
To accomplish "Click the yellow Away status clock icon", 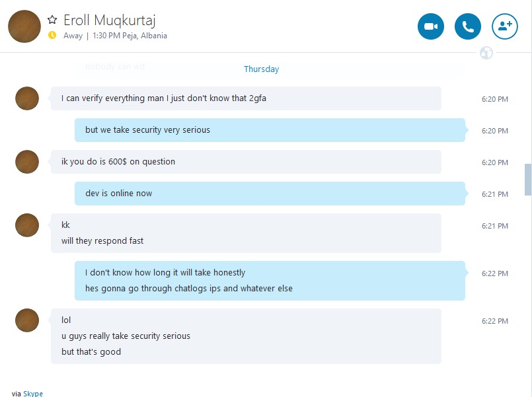I will pos(52,35).
